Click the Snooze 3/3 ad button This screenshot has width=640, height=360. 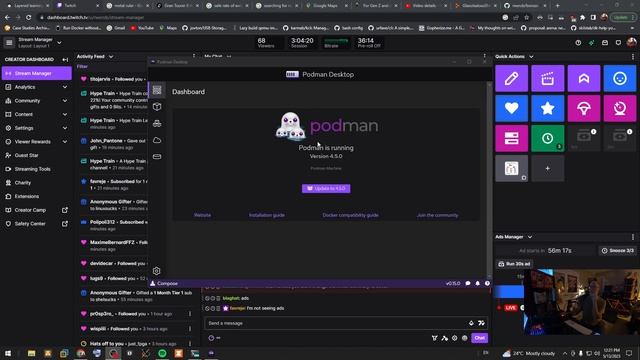click(x=618, y=251)
